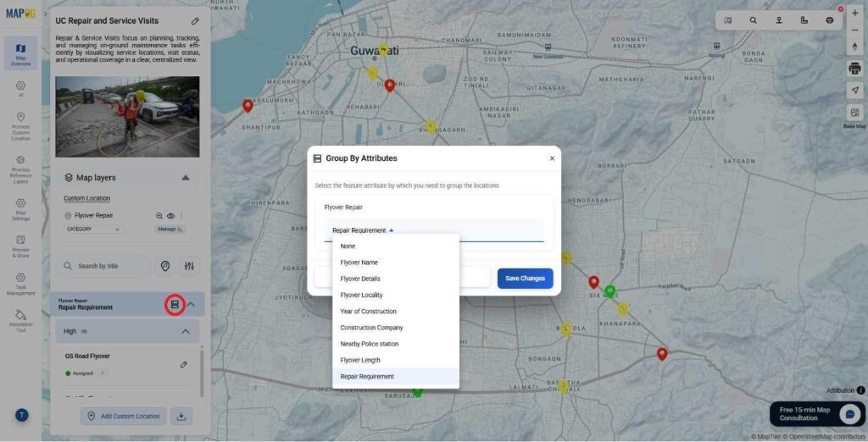Open the Annotation Tool sidebar item
Screen dimensions: 868x442
pyautogui.click(x=20, y=321)
